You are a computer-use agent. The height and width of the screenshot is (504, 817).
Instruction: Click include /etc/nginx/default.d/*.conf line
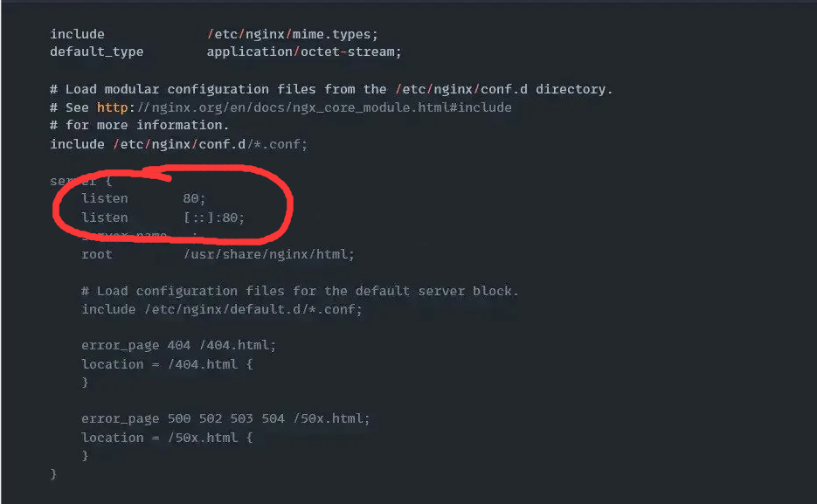[x=222, y=310]
